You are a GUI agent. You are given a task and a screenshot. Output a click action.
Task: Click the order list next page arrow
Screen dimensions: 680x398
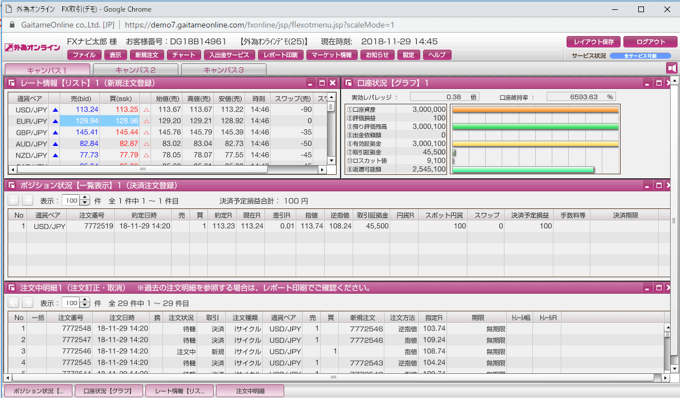[x=27, y=303]
